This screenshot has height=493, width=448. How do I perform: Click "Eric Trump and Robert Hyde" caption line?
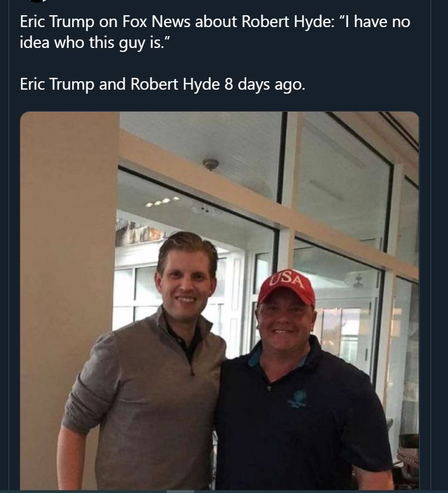click(119, 84)
